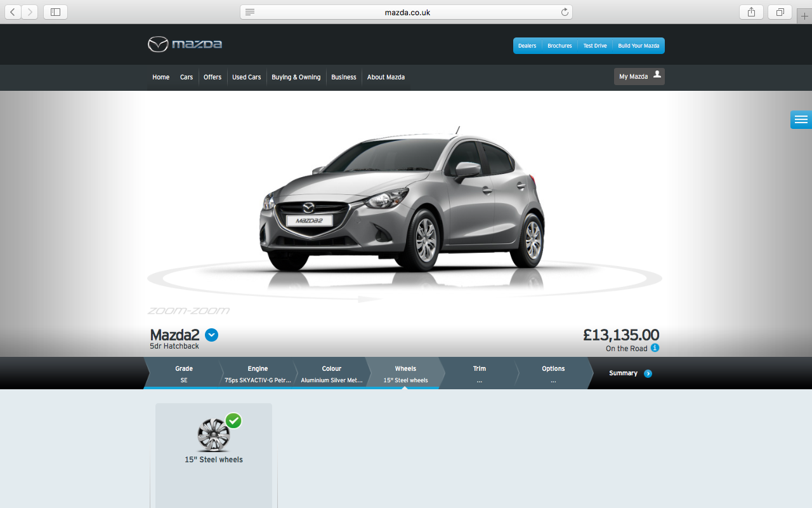Image resolution: width=812 pixels, height=508 pixels.
Task: Click the Test Drive button
Action: click(595, 46)
